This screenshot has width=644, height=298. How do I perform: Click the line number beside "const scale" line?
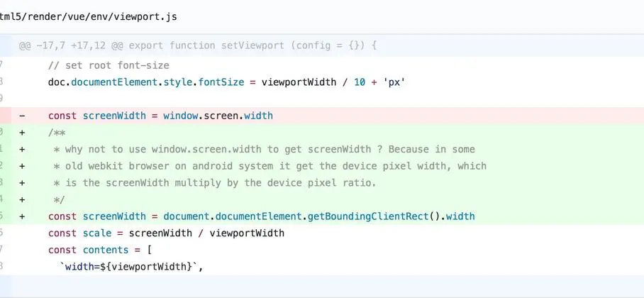pos(2,233)
